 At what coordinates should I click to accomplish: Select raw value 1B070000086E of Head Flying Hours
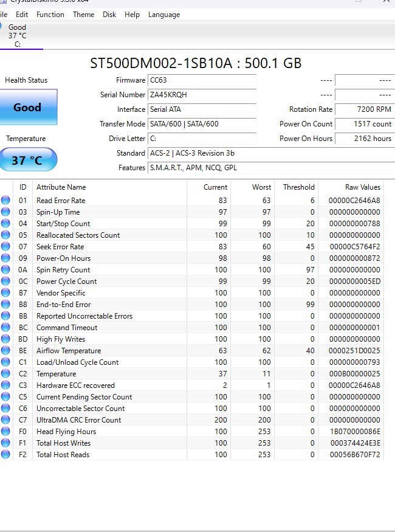[355, 431]
